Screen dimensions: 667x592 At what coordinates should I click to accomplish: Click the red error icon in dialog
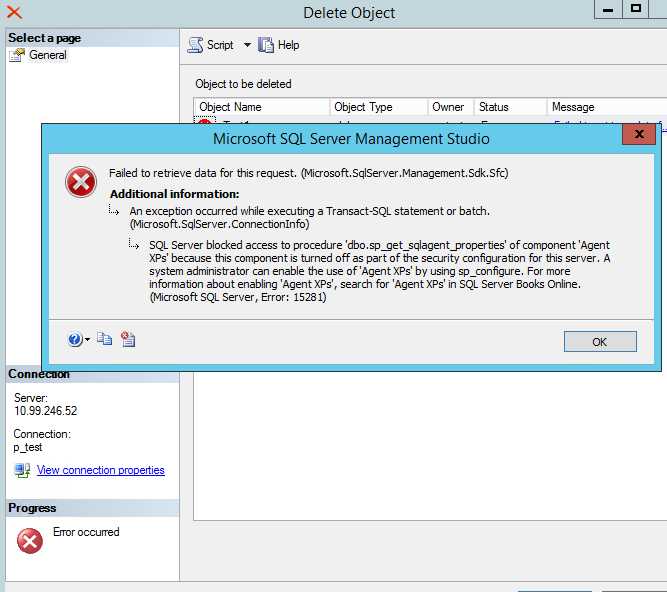tap(81, 182)
